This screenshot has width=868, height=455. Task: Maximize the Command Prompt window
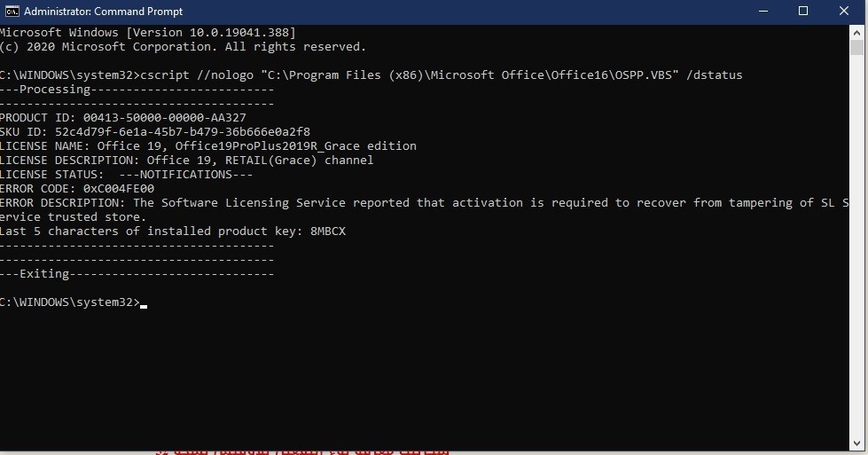point(803,11)
